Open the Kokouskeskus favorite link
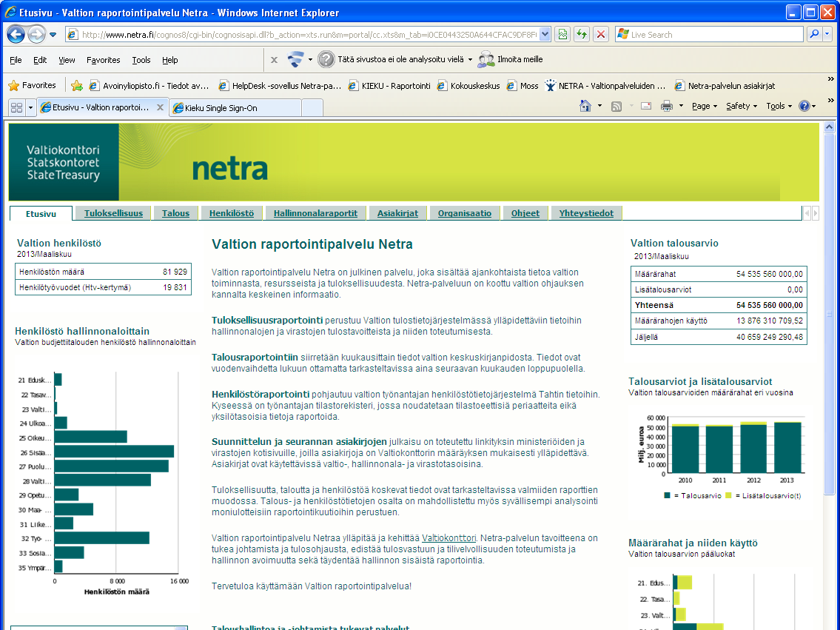This screenshot has height=630, width=840. pyautogui.click(x=468, y=86)
